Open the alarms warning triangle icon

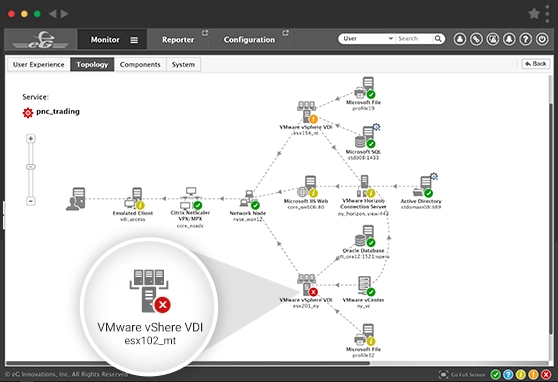pyautogui.click(x=493, y=39)
